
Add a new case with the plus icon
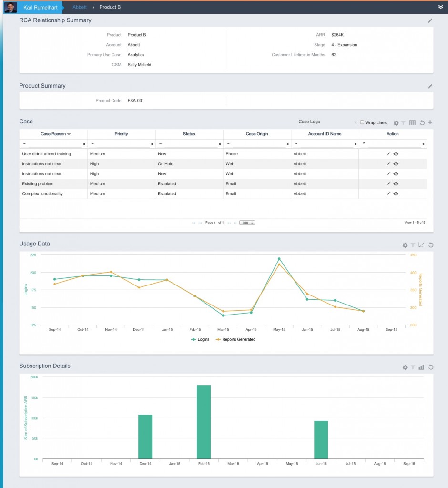click(x=430, y=122)
